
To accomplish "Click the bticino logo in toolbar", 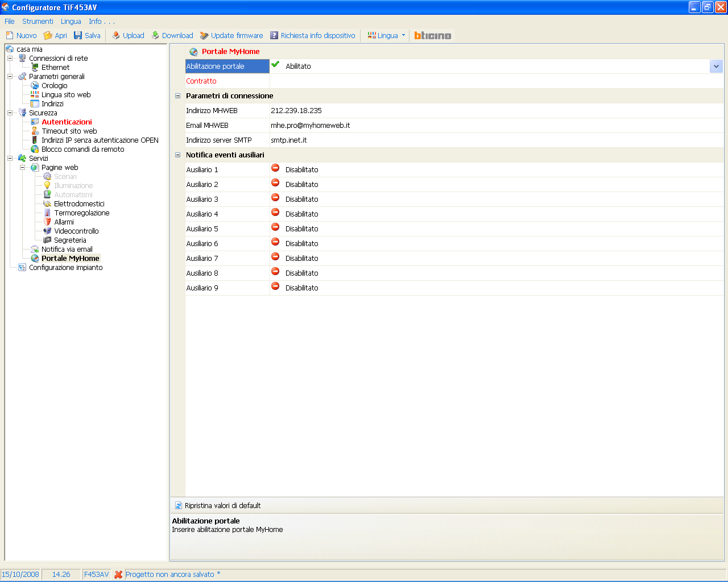I will pyautogui.click(x=433, y=35).
